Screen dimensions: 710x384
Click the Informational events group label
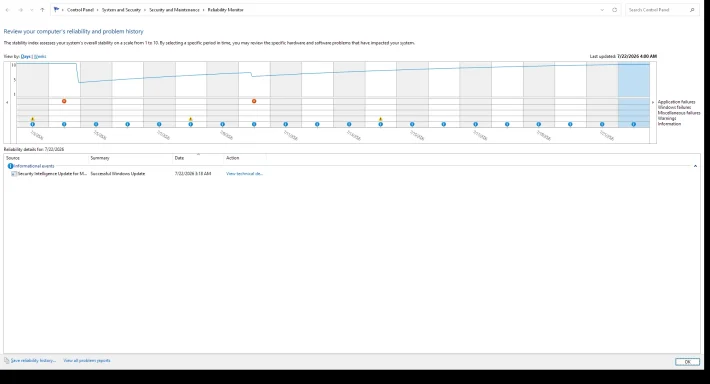pyautogui.click(x=34, y=166)
